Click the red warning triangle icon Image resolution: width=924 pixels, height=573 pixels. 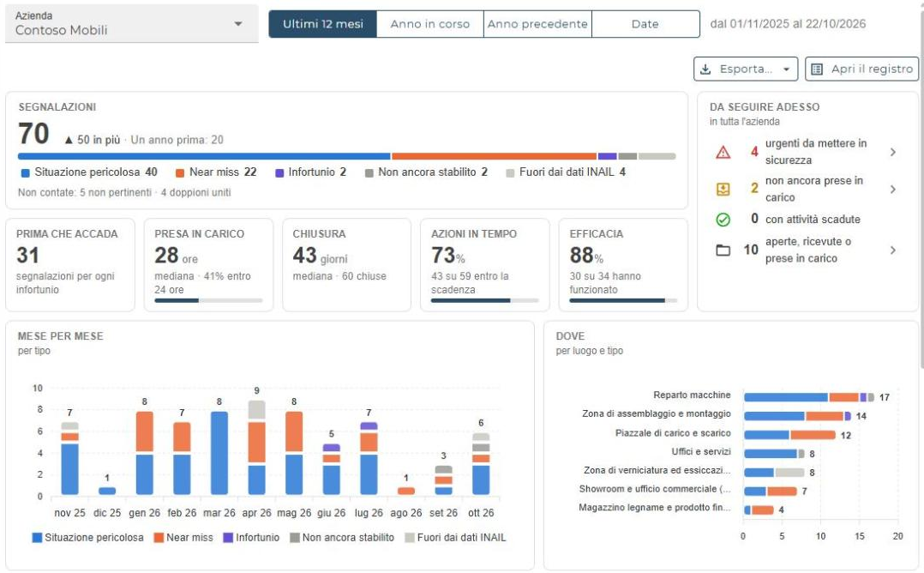(723, 152)
